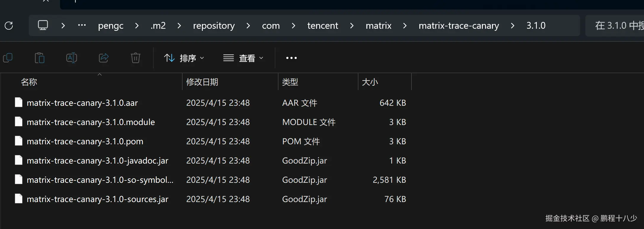Click GoodZip.jar type of so-symbol row

click(x=305, y=180)
